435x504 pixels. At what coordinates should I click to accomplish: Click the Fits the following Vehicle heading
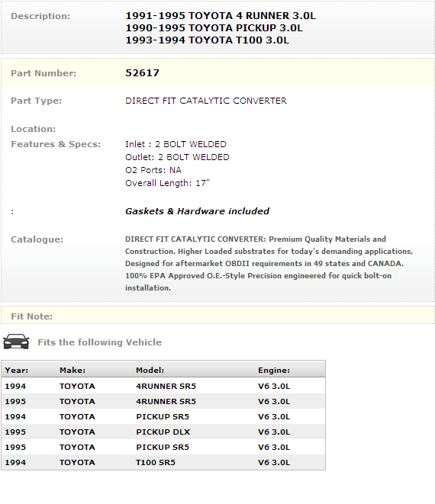100,342
